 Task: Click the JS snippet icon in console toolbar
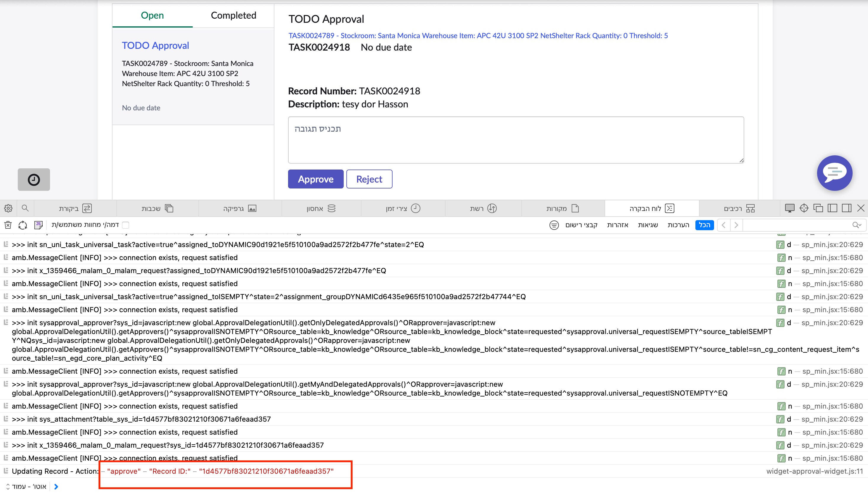(x=38, y=225)
